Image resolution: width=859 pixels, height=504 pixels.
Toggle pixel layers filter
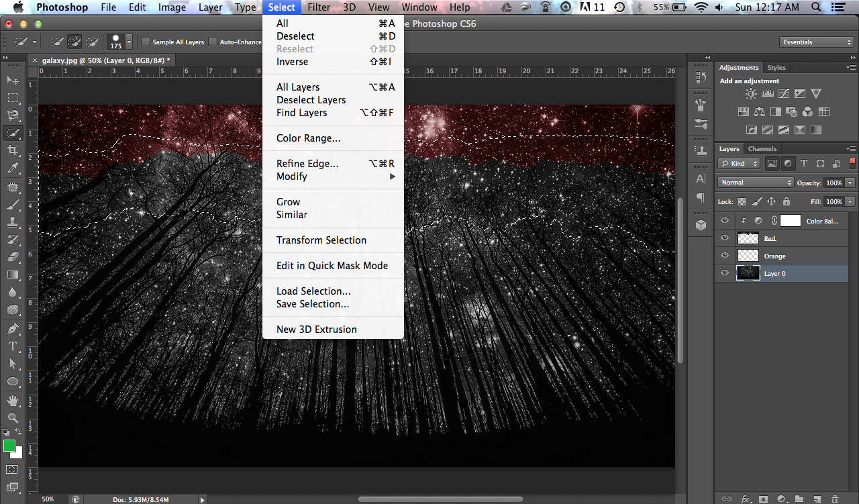(772, 163)
